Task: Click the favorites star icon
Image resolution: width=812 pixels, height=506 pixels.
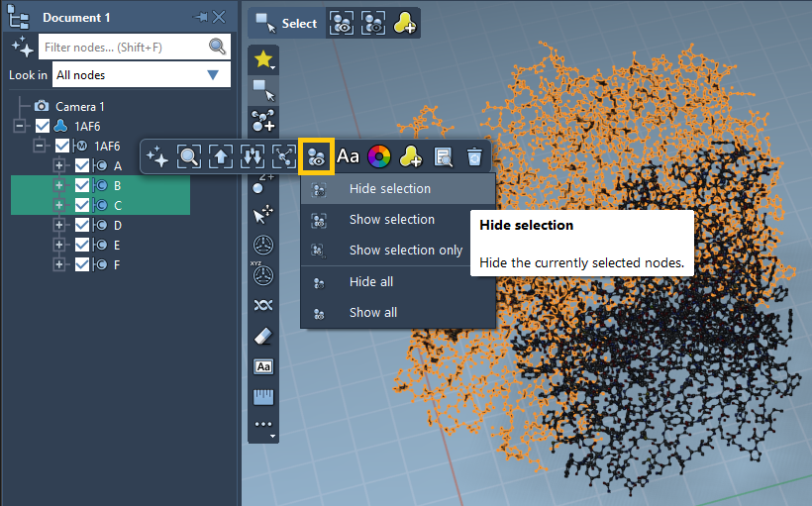Action: [x=262, y=59]
